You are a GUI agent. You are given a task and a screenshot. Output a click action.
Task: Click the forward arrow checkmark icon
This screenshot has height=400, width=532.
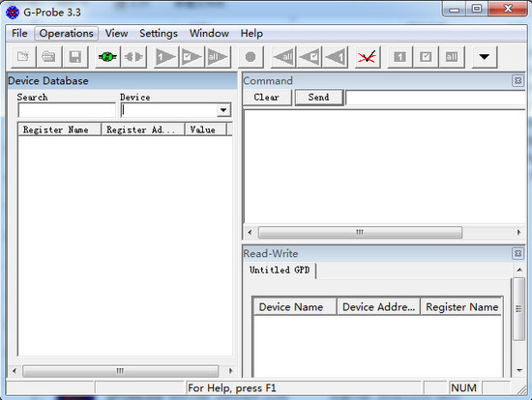(192, 57)
